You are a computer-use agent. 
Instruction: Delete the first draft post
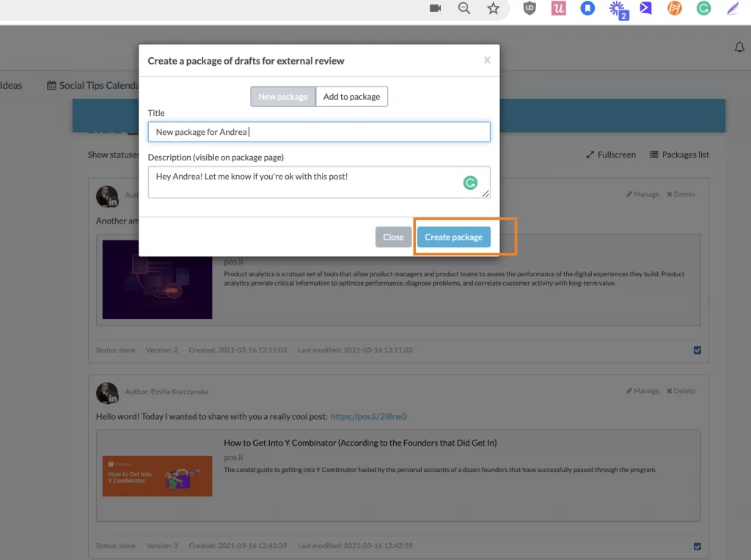tap(681, 194)
